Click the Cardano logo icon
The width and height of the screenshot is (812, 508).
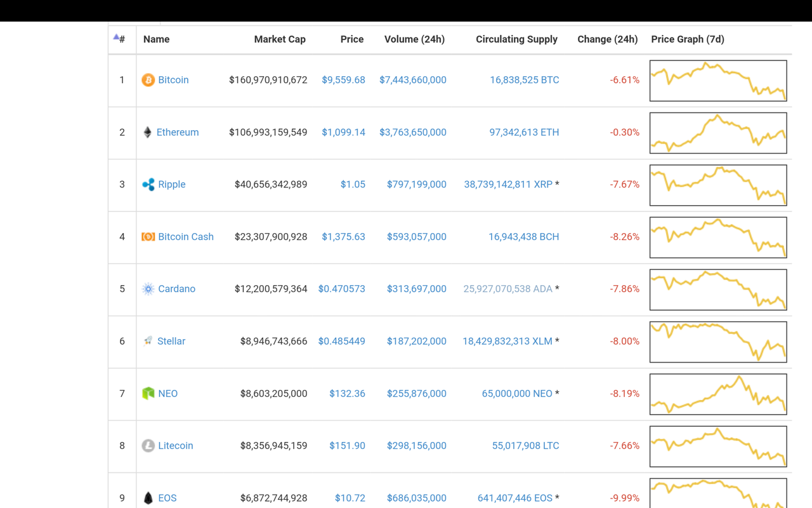pos(148,289)
